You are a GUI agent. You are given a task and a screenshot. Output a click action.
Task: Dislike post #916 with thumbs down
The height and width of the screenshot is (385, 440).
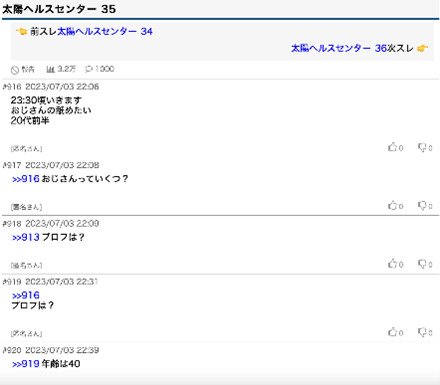click(422, 147)
